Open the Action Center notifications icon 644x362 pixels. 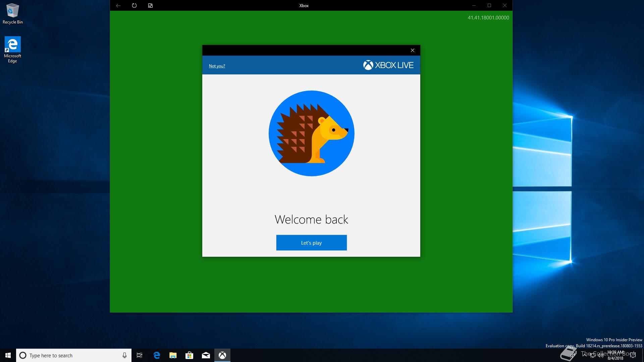click(x=633, y=355)
